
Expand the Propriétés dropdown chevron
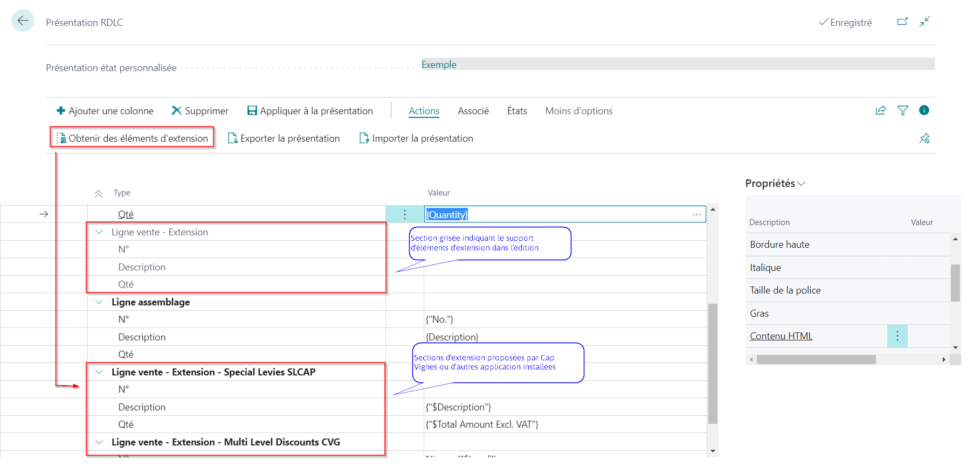(802, 184)
